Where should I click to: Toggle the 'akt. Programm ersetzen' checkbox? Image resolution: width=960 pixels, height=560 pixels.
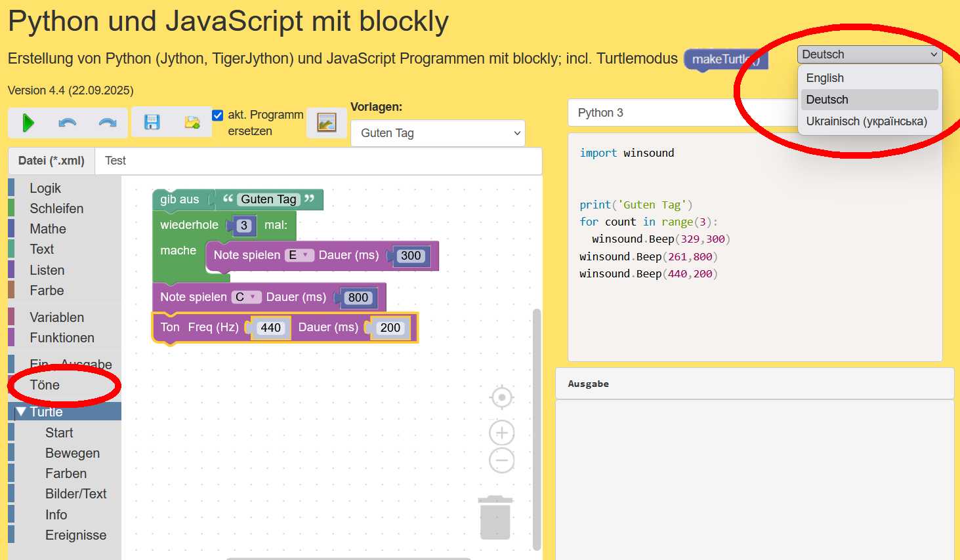[x=218, y=115]
